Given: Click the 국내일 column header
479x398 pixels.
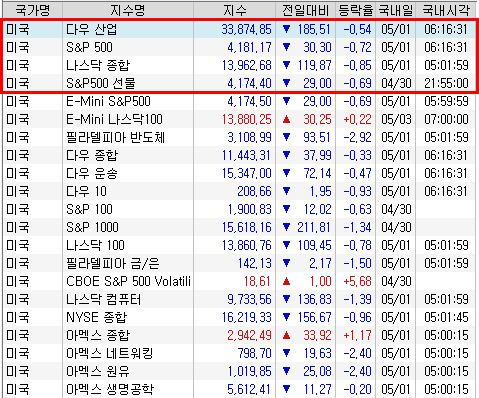Looking at the screenshot, I should pyautogui.click(x=396, y=10).
